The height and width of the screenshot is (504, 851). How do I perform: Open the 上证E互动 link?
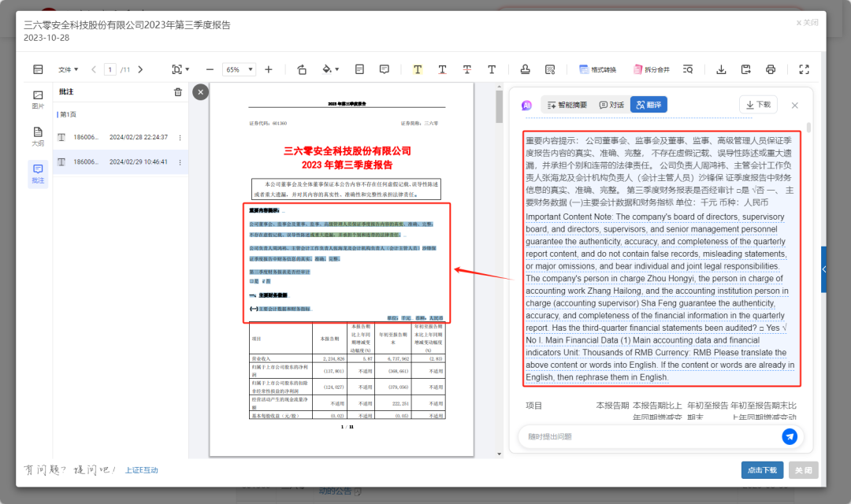(x=142, y=470)
